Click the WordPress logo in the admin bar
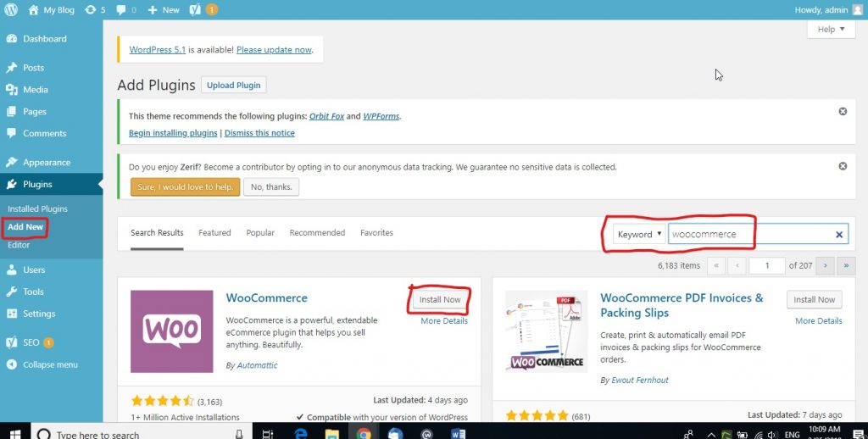Screen dimensions: 868x439 (x=11, y=10)
